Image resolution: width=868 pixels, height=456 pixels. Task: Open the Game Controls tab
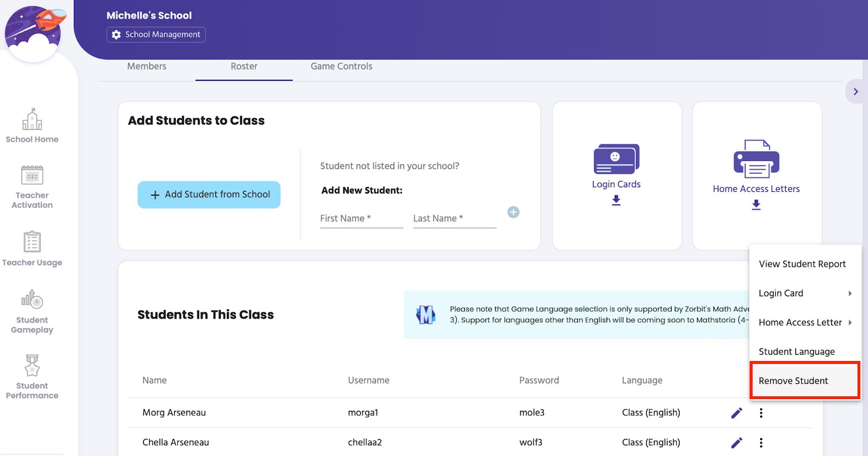(342, 66)
